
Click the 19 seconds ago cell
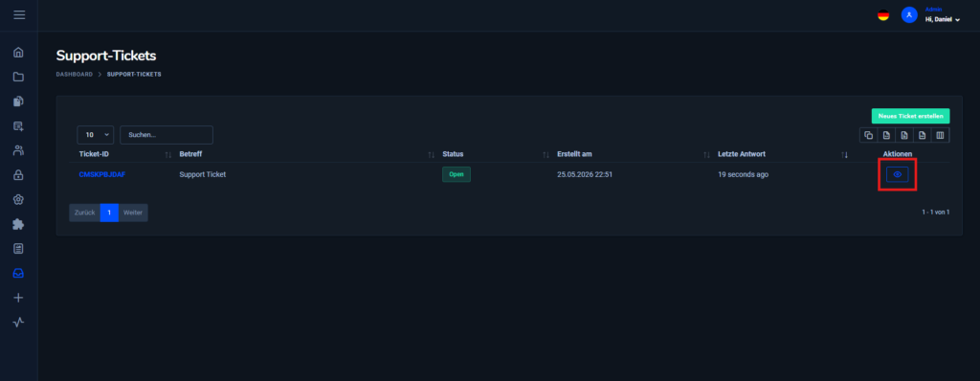pyautogui.click(x=743, y=174)
